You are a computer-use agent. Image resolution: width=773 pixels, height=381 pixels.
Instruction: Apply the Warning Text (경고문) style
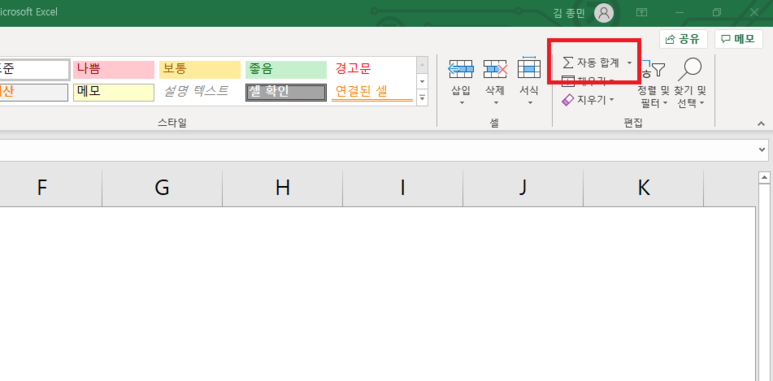pos(372,69)
